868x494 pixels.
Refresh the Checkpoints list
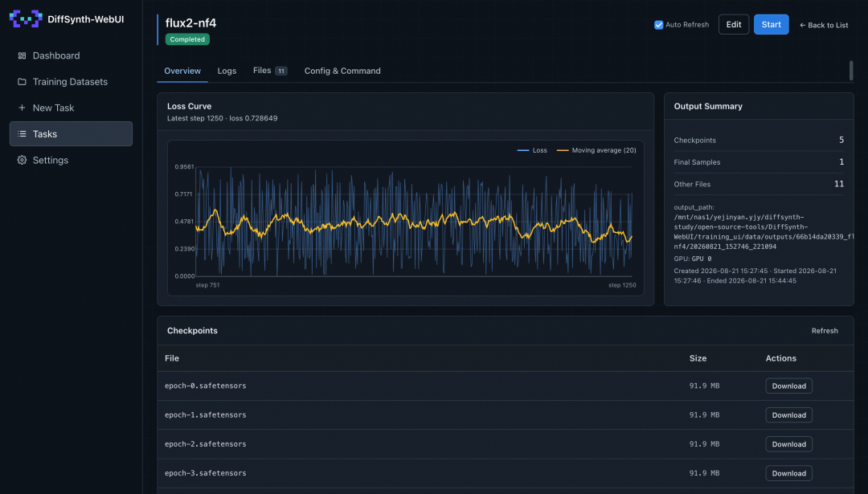[x=825, y=331]
